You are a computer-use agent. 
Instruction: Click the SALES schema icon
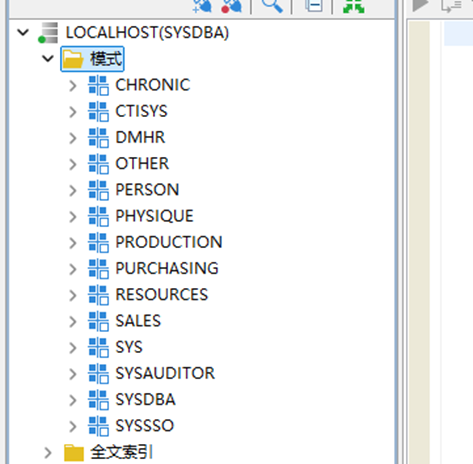(98, 321)
